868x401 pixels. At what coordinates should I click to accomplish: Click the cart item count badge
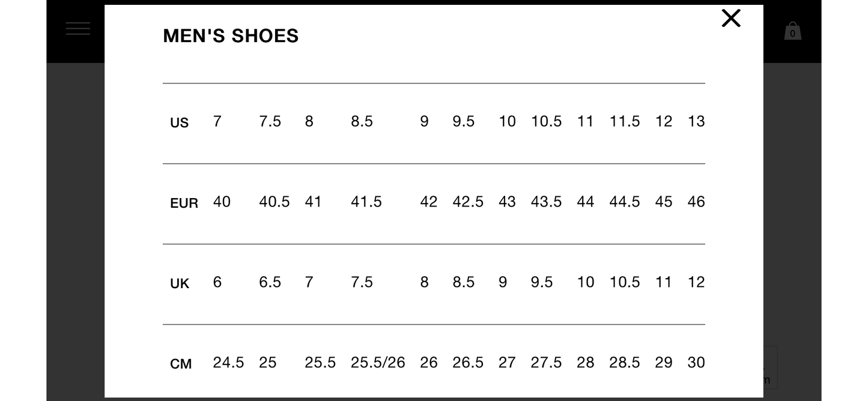click(x=792, y=34)
